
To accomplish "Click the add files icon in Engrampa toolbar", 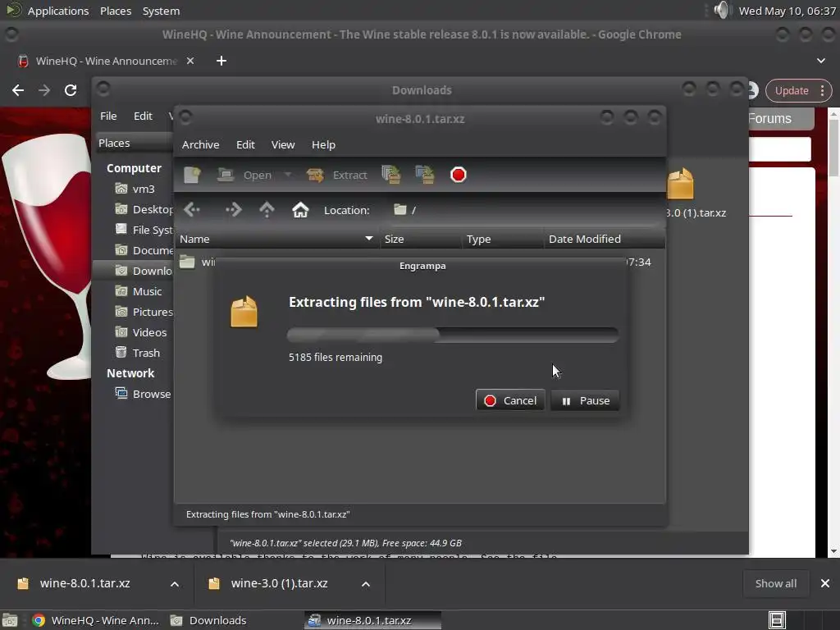I will [391, 175].
